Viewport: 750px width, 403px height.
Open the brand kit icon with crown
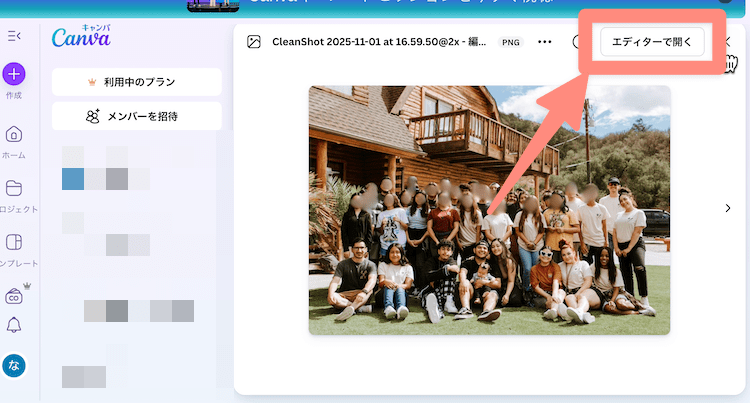click(14, 296)
